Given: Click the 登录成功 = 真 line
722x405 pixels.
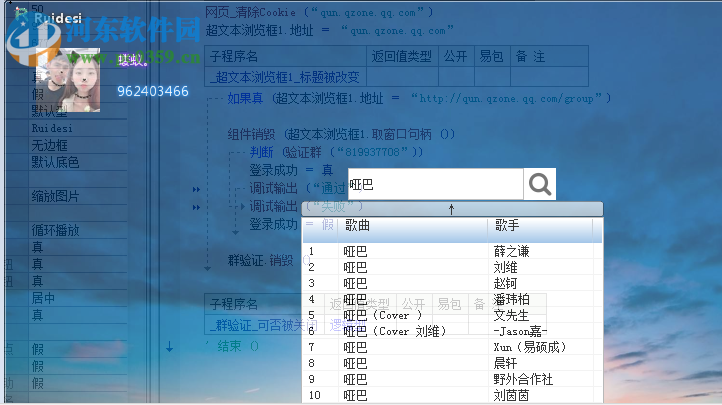Looking at the screenshot, I should (x=291, y=170).
